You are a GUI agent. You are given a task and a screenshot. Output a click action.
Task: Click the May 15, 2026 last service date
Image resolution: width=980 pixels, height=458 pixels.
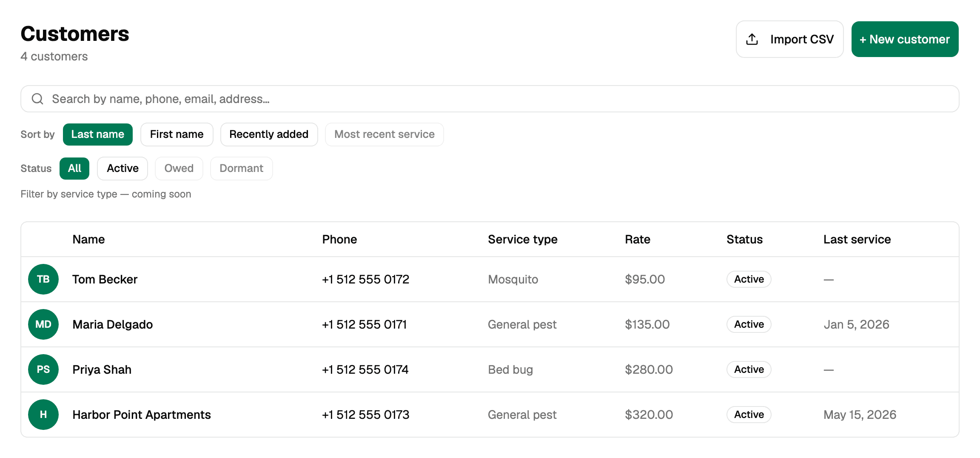(x=860, y=415)
